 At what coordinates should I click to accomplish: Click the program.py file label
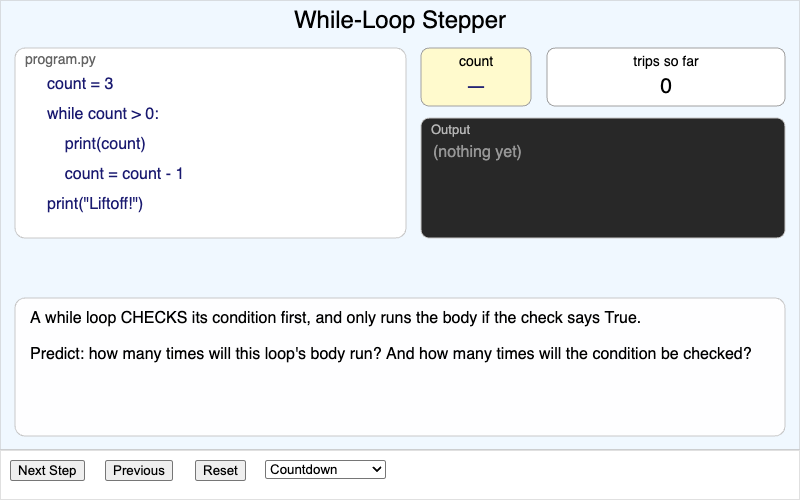[60, 60]
